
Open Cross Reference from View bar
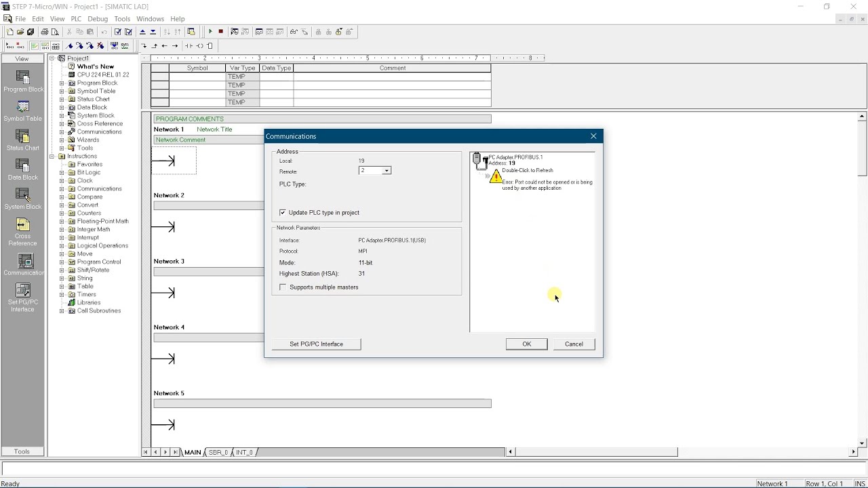23,232
